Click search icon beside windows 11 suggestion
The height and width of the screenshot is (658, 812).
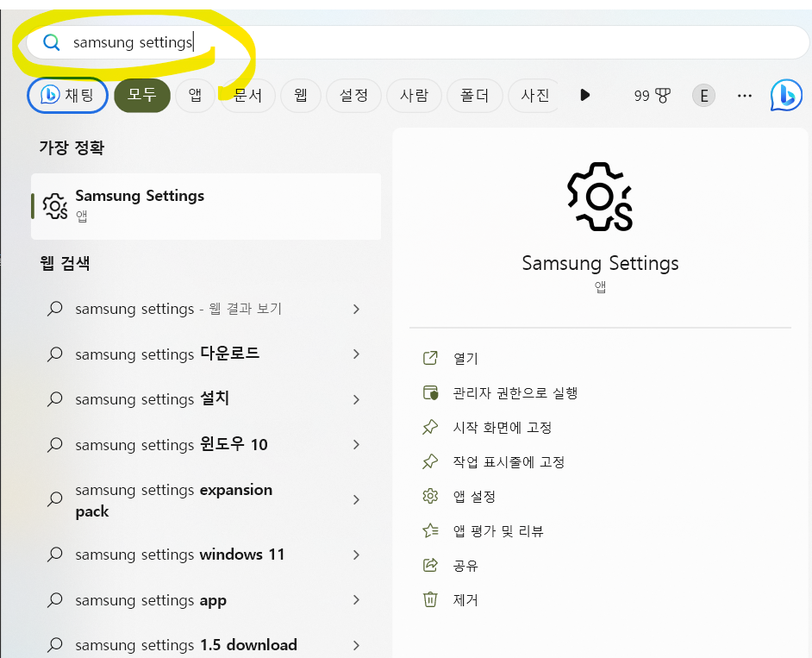pyautogui.click(x=54, y=555)
